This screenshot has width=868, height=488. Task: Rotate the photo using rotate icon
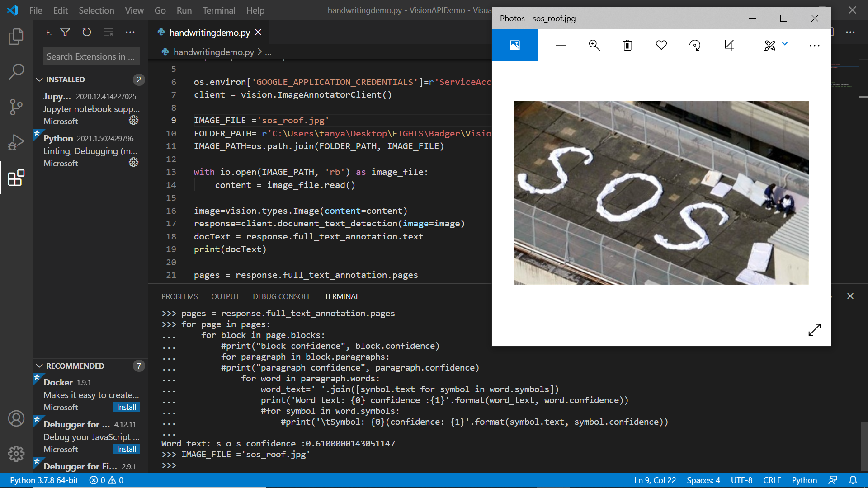point(695,45)
